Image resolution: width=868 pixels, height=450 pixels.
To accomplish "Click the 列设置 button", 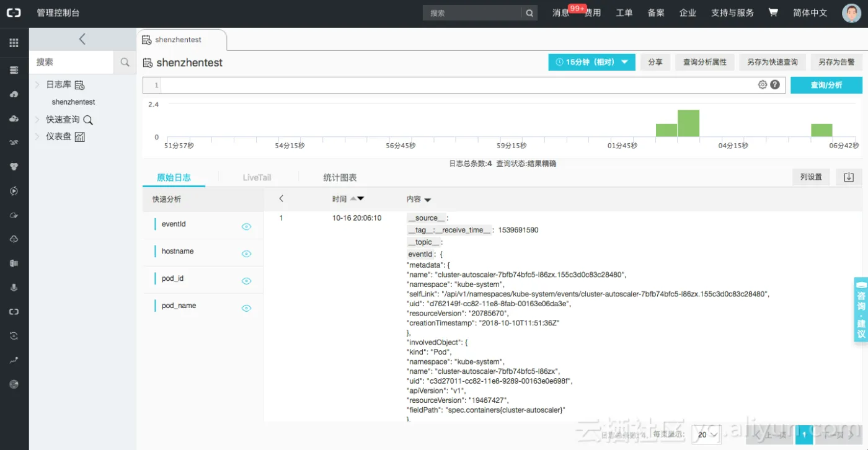I will click(811, 177).
